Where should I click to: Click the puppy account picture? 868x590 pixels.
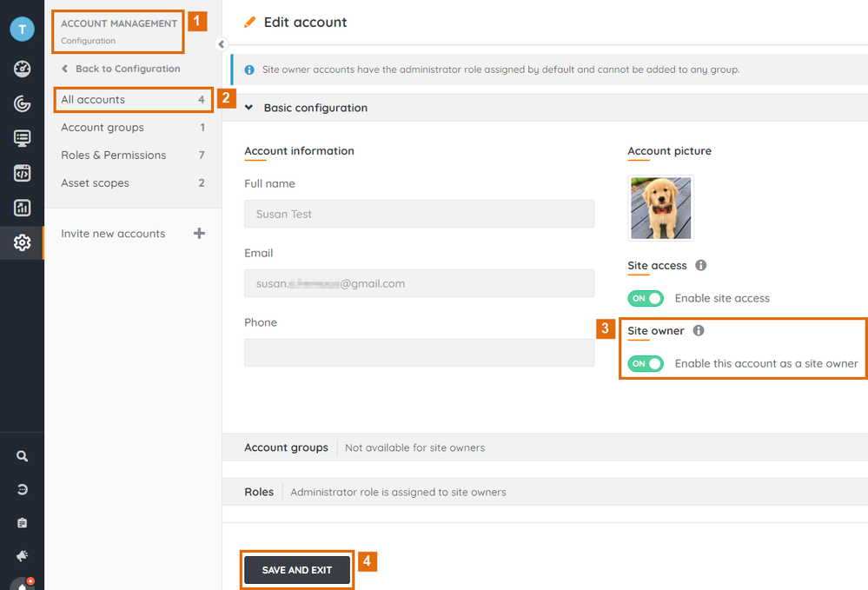pos(660,208)
